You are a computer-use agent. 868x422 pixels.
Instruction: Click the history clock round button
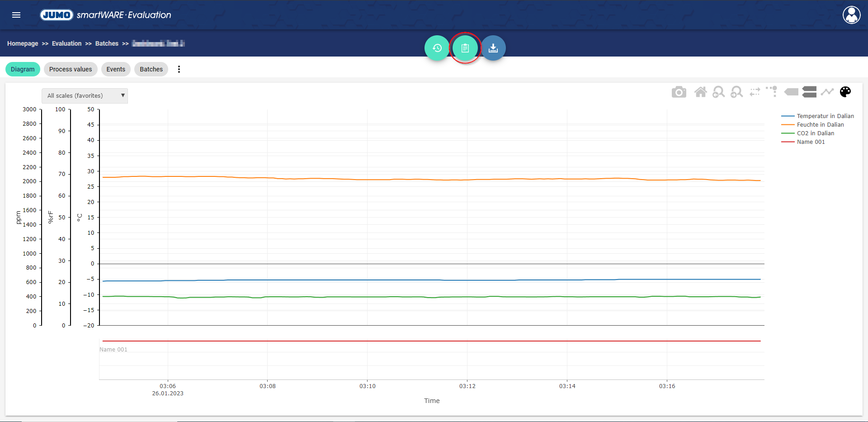437,48
